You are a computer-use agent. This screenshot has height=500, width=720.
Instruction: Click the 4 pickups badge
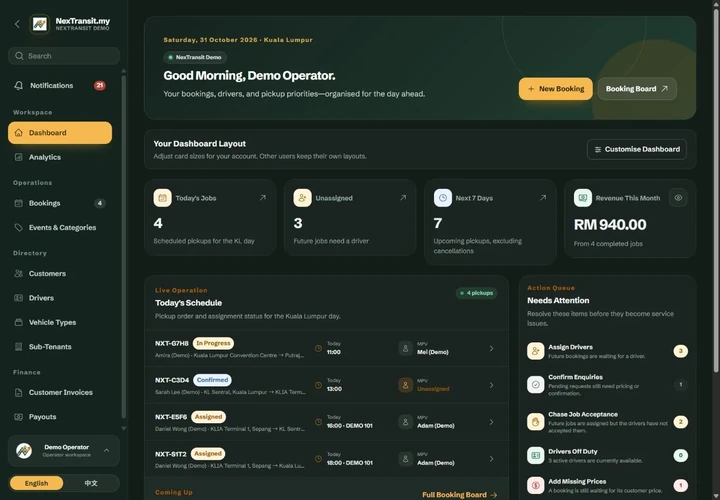477,293
